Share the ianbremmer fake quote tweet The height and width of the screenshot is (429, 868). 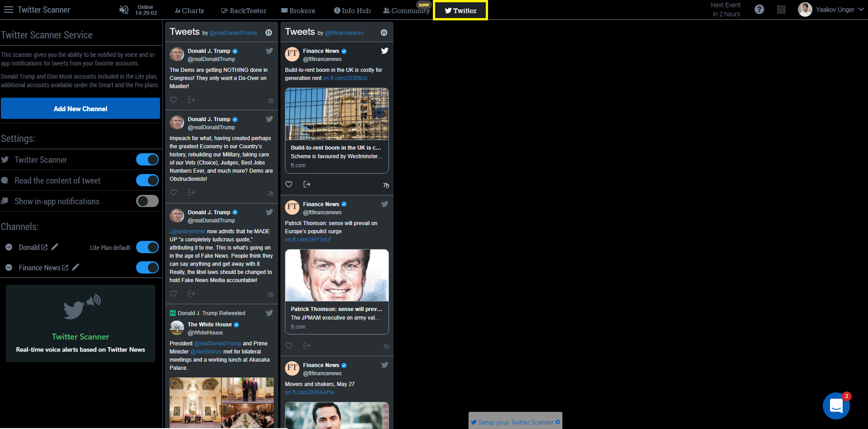(191, 293)
